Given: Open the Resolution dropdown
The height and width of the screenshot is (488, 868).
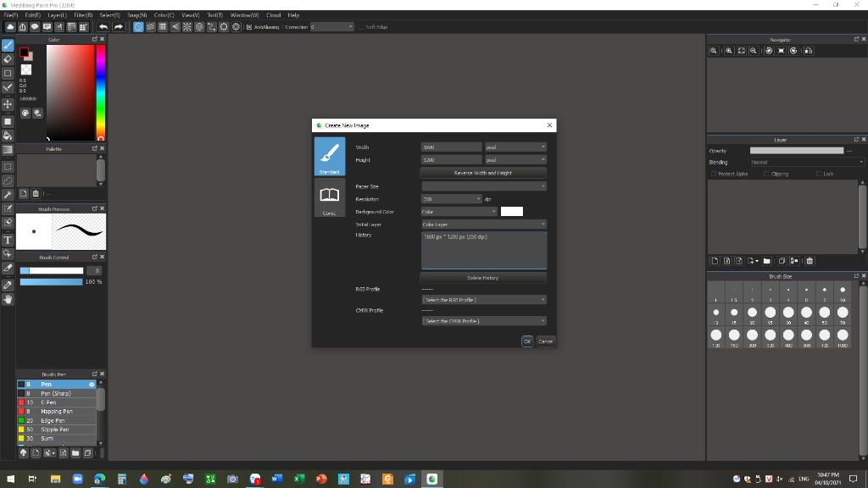Looking at the screenshot, I should [451, 199].
